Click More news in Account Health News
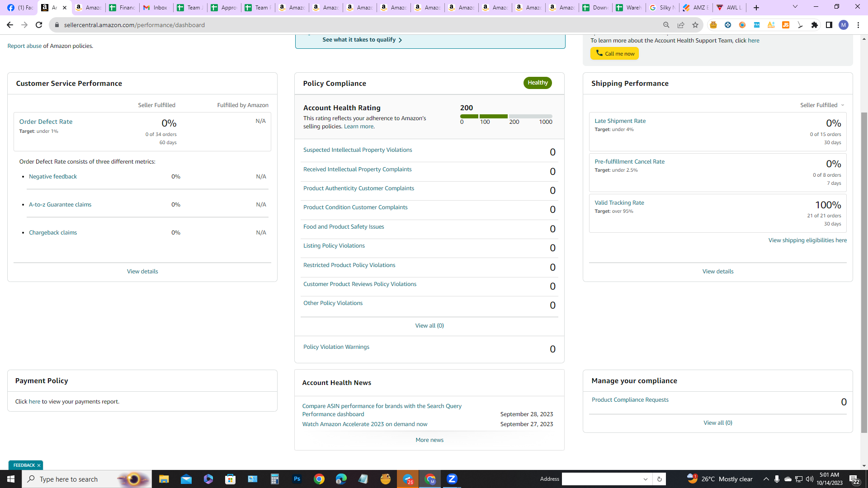The height and width of the screenshot is (488, 868). [x=429, y=440]
